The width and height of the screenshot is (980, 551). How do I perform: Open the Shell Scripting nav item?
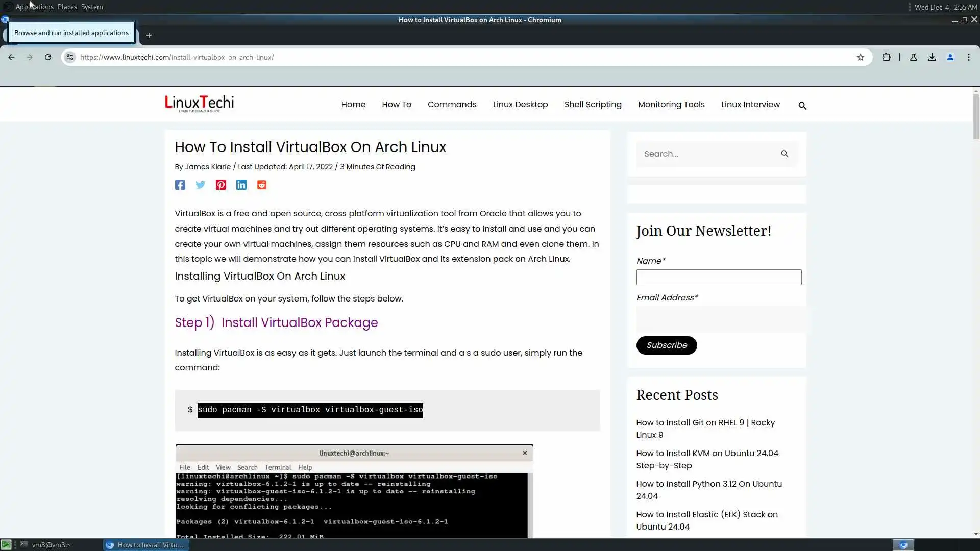click(593, 104)
